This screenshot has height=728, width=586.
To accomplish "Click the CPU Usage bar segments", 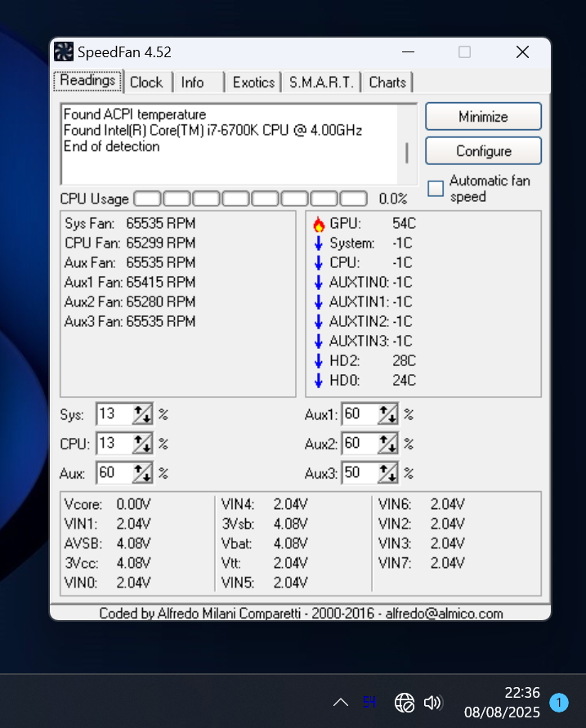I will 251,199.
